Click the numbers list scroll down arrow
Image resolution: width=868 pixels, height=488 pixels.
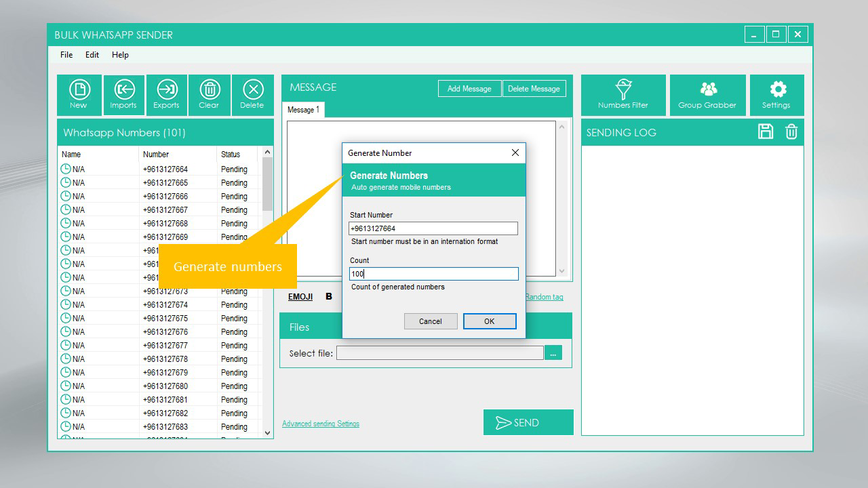click(x=267, y=432)
